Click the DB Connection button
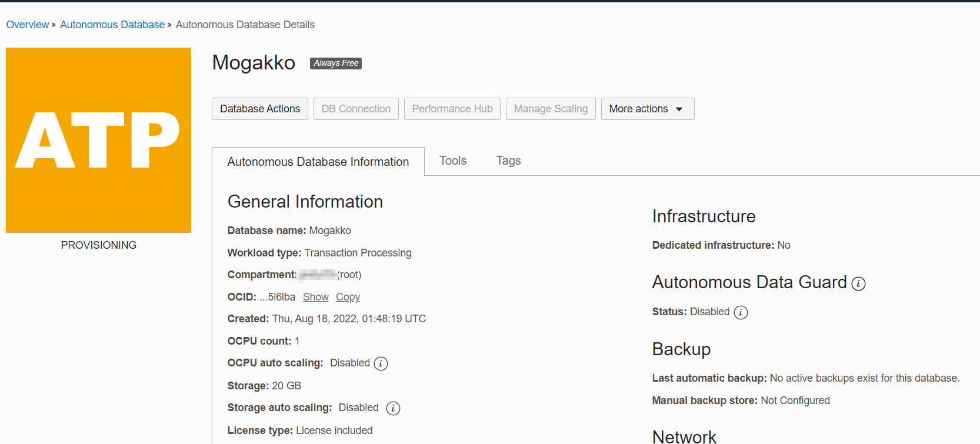 [356, 109]
